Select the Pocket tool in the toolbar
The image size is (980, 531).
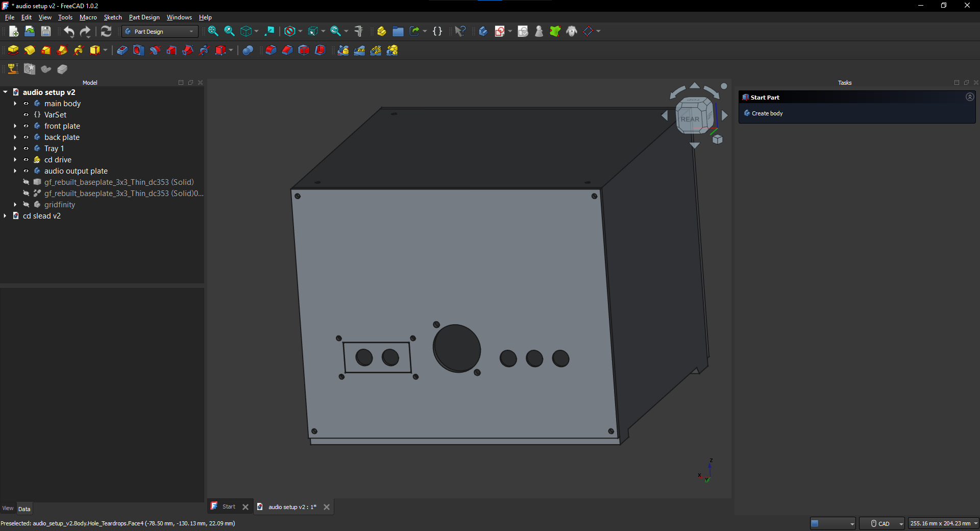pos(122,50)
